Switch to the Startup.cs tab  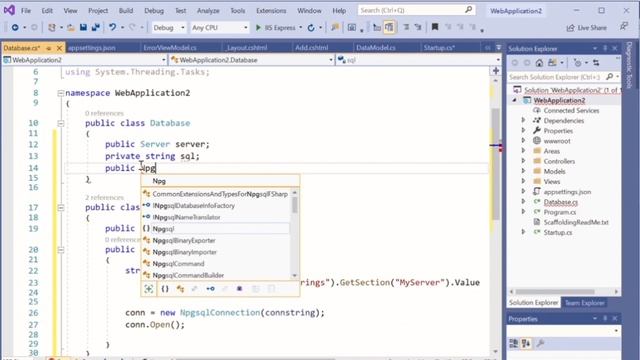coord(439,48)
